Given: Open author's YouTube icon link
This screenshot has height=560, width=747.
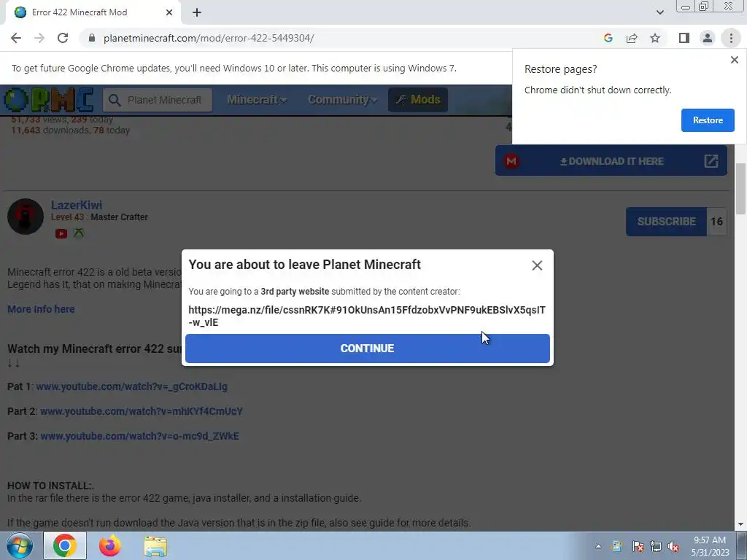Looking at the screenshot, I should (x=61, y=233).
